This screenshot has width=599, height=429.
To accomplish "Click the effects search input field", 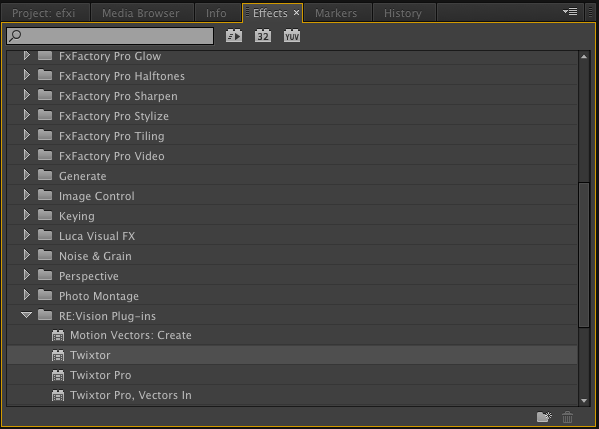I will point(110,36).
